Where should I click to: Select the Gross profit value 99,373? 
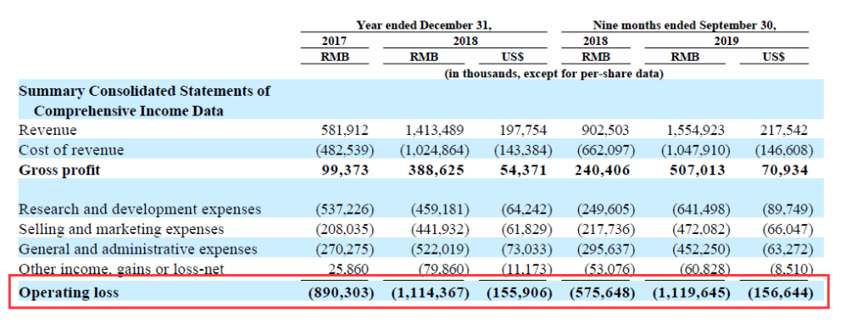[345, 170]
